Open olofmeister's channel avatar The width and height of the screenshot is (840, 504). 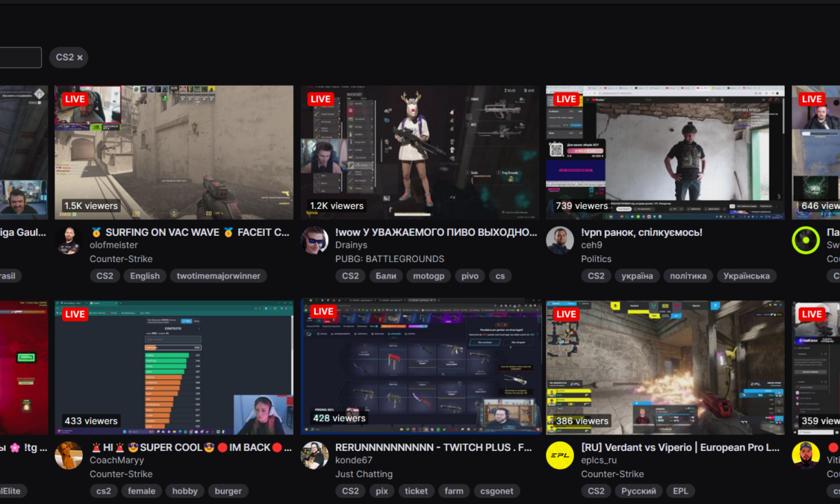coord(69,240)
